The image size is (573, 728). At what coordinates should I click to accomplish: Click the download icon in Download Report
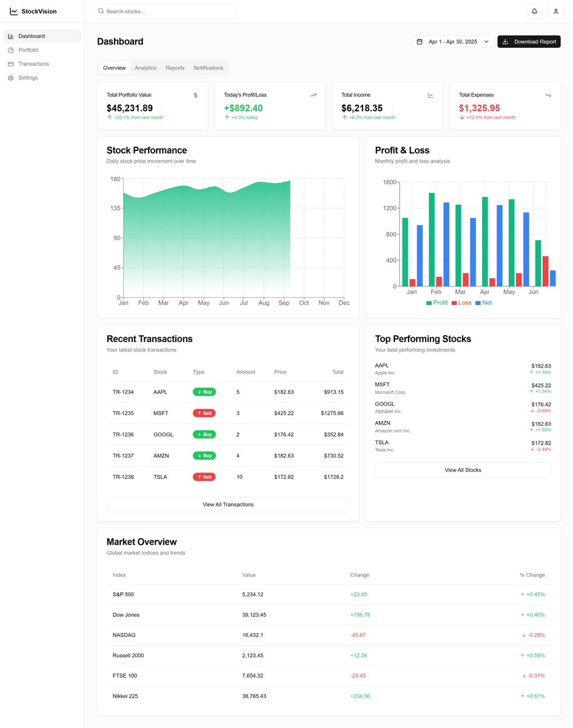click(x=506, y=42)
